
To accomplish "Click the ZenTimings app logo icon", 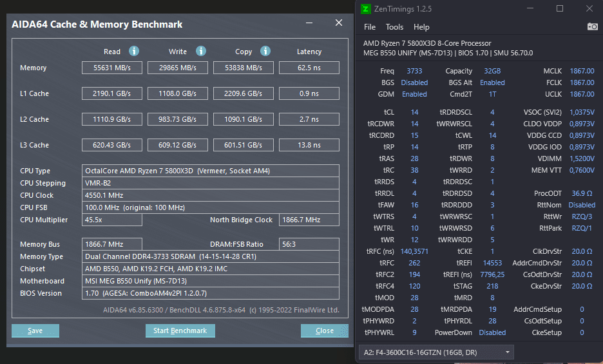I will [366, 9].
